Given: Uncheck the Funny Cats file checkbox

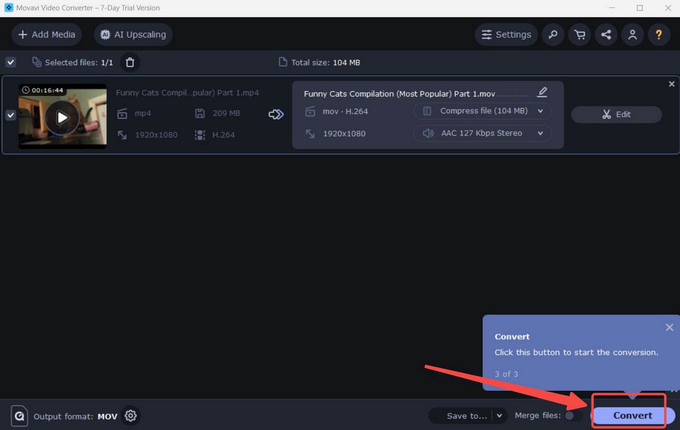Looking at the screenshot, I should pos(11,115).
